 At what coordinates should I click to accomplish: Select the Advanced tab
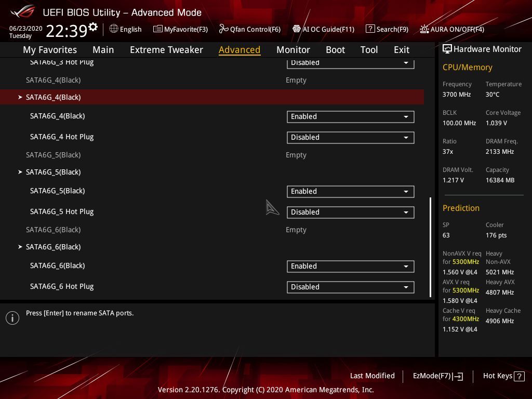240,50
